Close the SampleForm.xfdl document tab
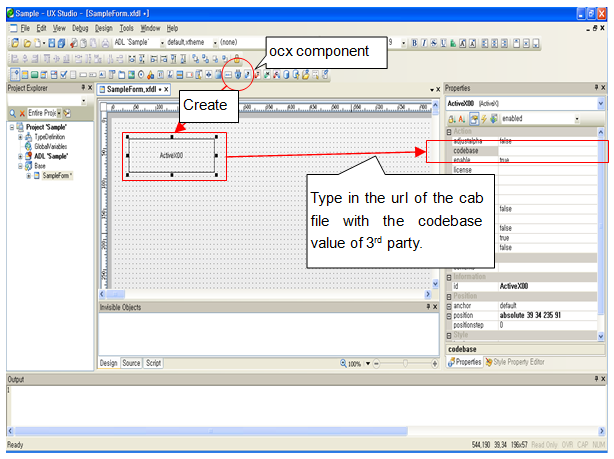The width and height of the screenshot is (614, 459). point(166,89)
